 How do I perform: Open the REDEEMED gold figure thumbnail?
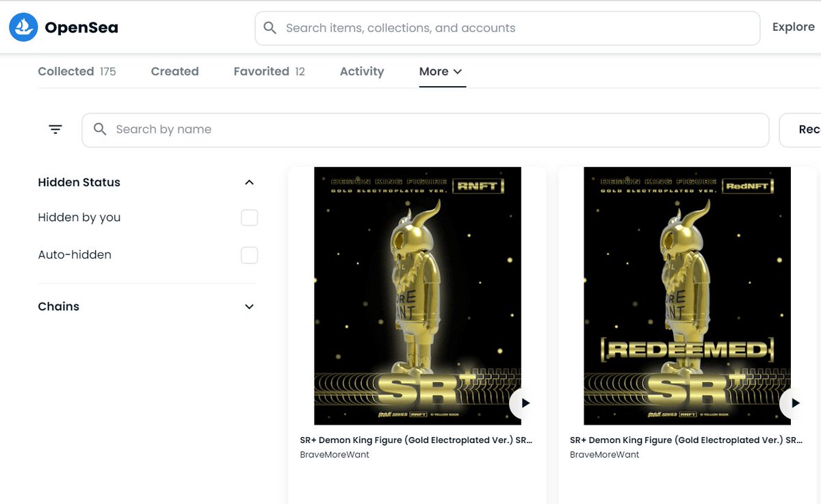(687, 296)
